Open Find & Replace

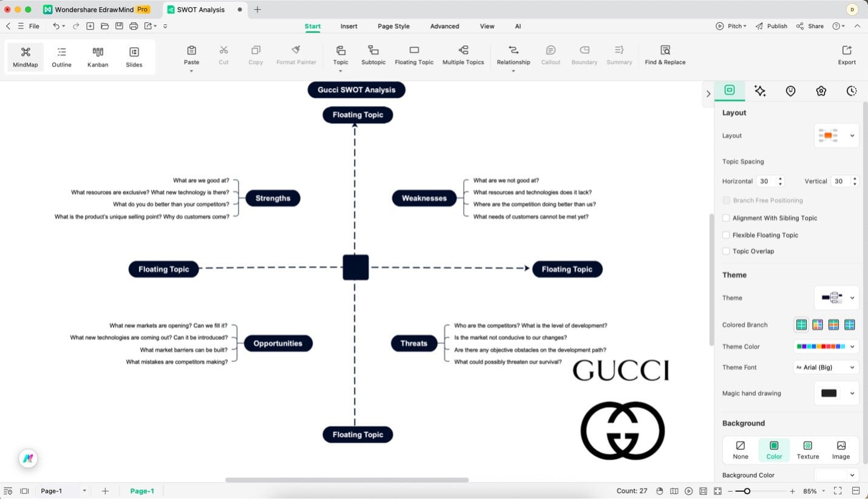click(x=665, y=55)
